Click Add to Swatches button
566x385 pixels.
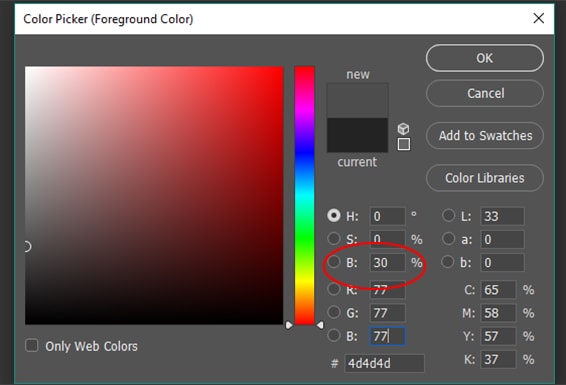click(484, 136)
